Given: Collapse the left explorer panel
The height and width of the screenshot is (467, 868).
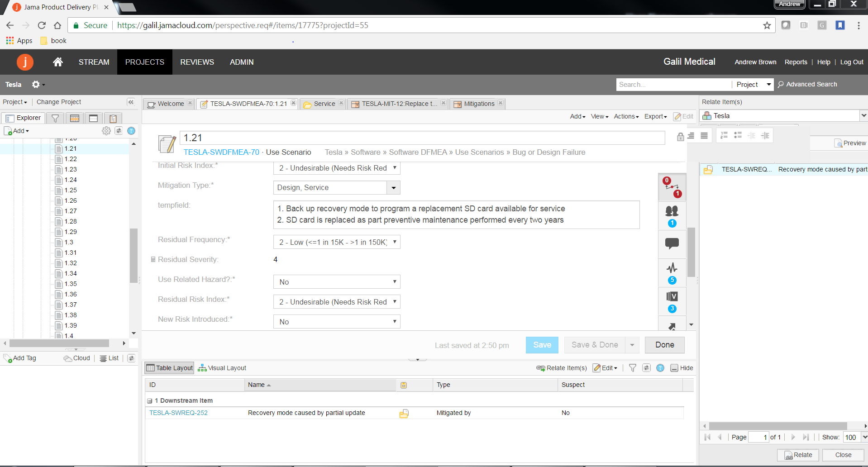Looking at the screenshot, I should 131,102.
